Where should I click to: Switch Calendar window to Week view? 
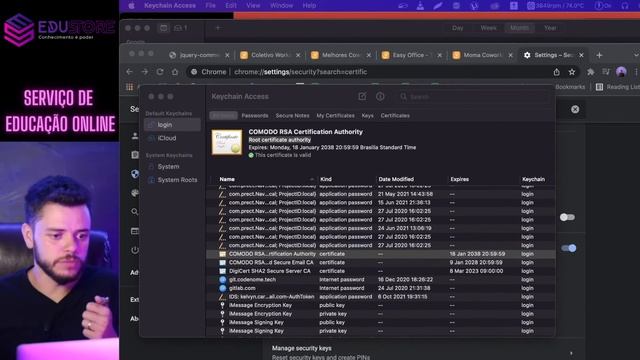point(489,28)
